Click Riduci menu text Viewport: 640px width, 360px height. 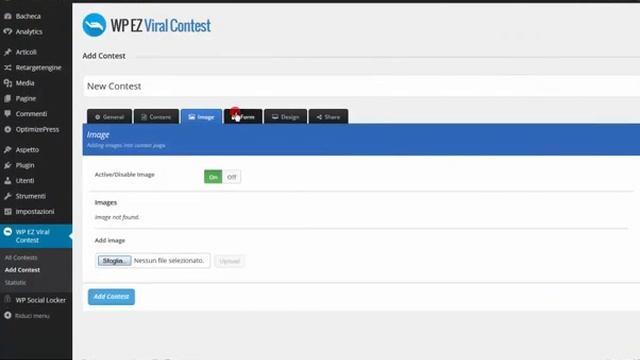pyautogui.click(x=32, y=316)
